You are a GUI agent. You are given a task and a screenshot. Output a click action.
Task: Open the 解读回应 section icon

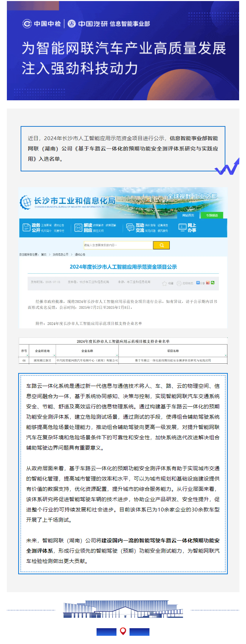[x=78, y=227]
